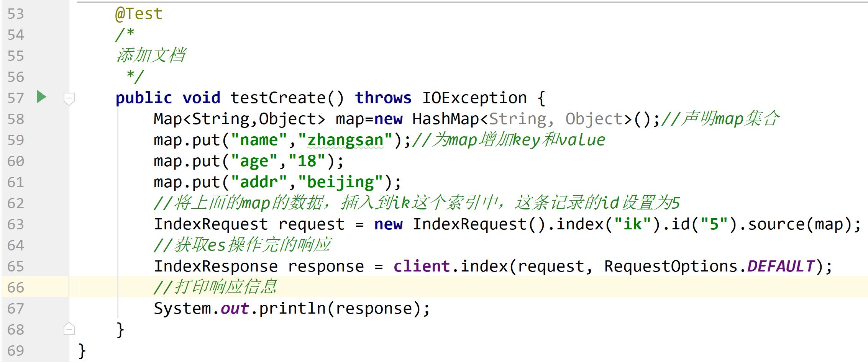Viewport: 868px width, 363px height.
Task: Click RequestOptions on line 65
Action: click(x=671, y=267)
